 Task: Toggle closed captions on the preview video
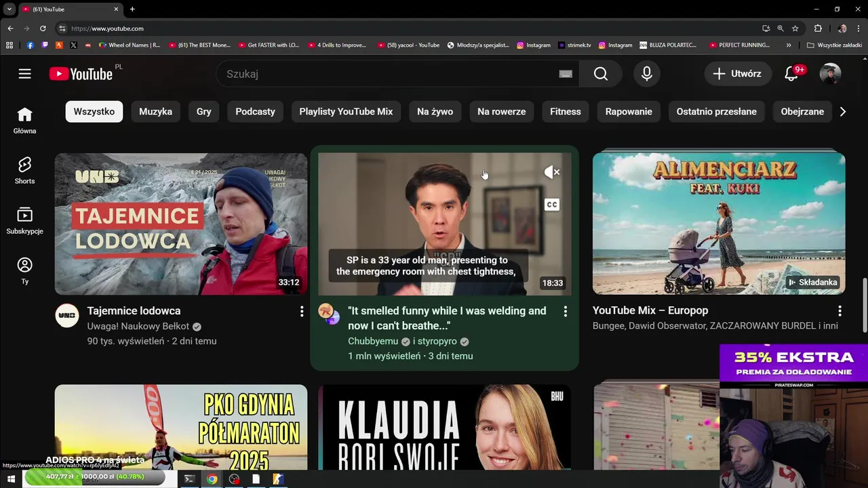pyautogui.click(x=552, y=205)
